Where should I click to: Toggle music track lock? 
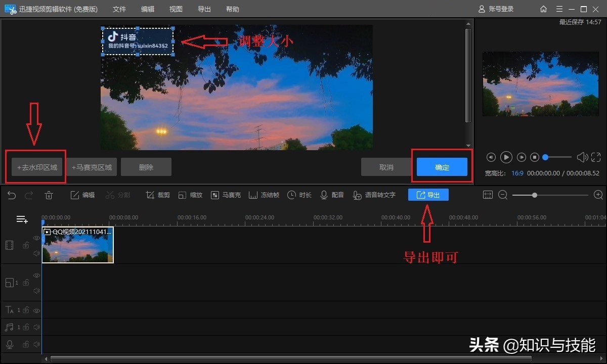coord(25,327)
